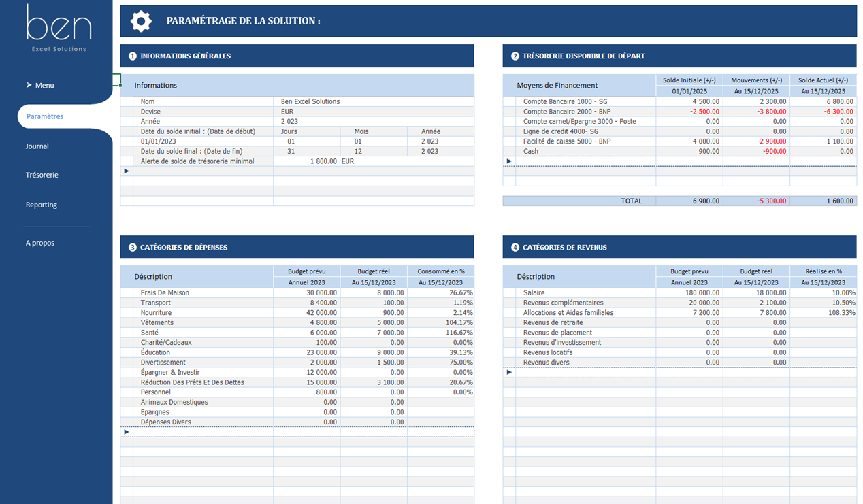Screen dimensions: 863x504
Task: Click "Réduction Des Prêts Et Des Dettes"
Action: [192, 382]
